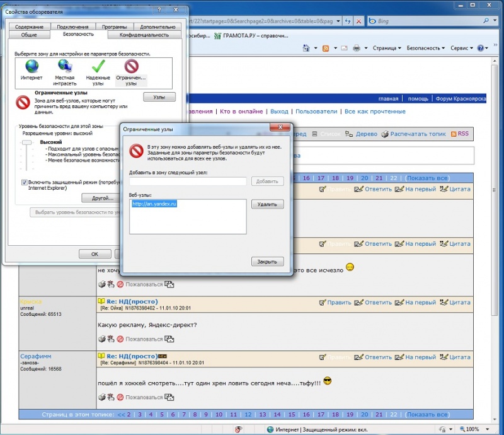Image resolution: width=504 pixels, height=435 pixels.
Task: Switch to the Общие tab
Action: 29,35
